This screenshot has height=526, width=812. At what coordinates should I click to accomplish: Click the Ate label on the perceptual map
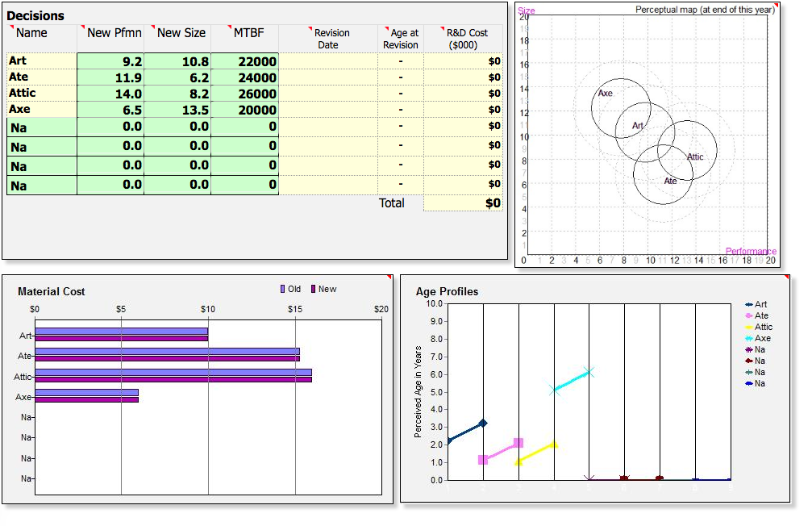[x=670, y=181]
